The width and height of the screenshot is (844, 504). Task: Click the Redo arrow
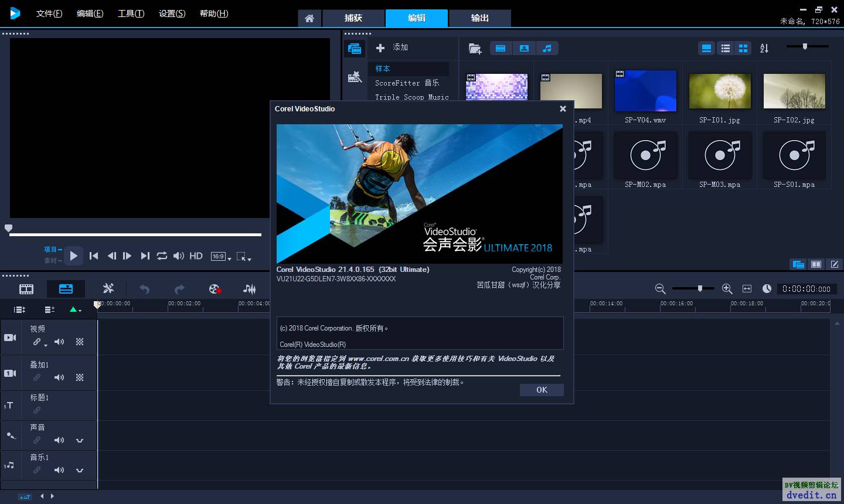(179, 289)
